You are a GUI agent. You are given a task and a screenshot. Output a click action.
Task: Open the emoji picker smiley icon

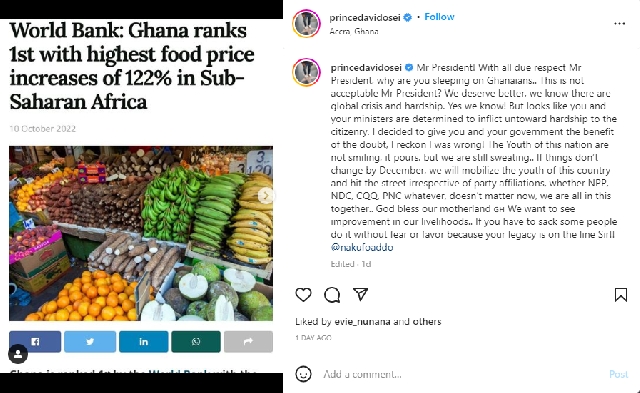303,374
